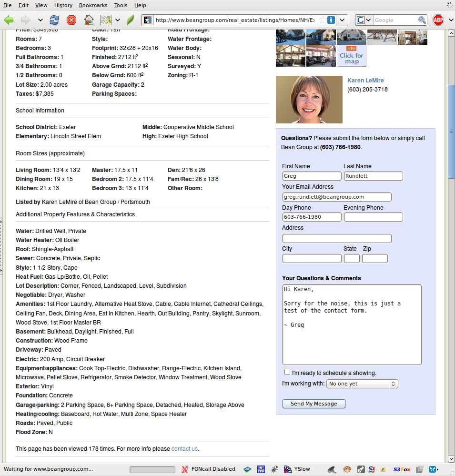
Task: Click the Firebug bug icon
Action: [x=274, y=469]
